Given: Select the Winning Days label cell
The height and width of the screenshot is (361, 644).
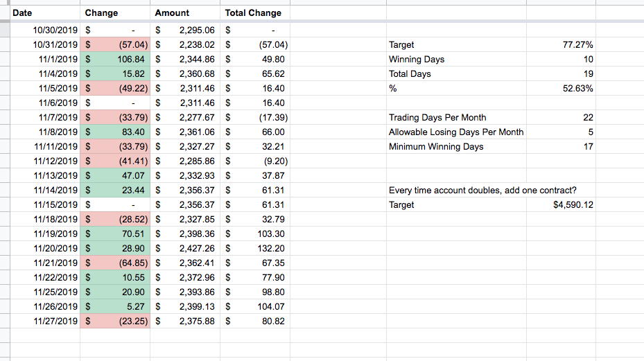Looking at the screenshot, I should click(x=456, y=59).
